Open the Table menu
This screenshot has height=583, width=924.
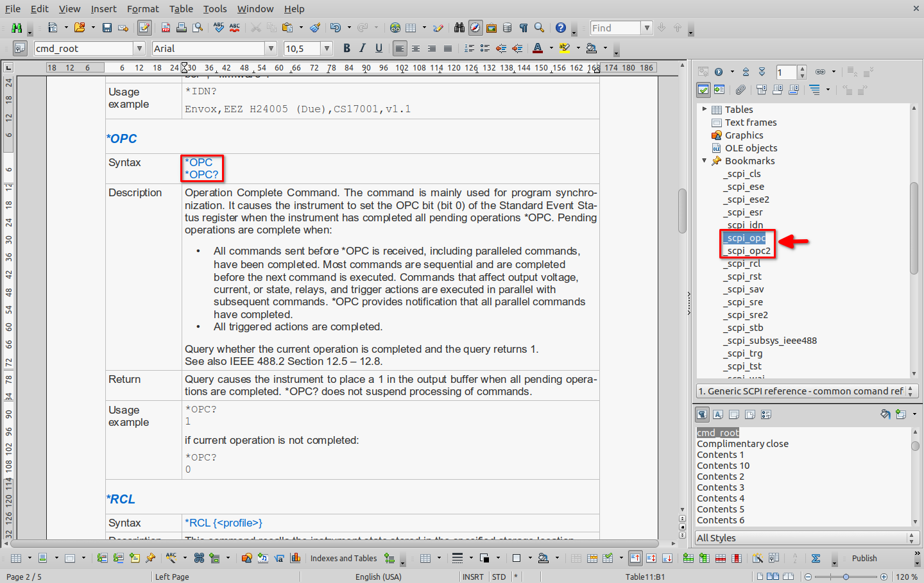181,9
